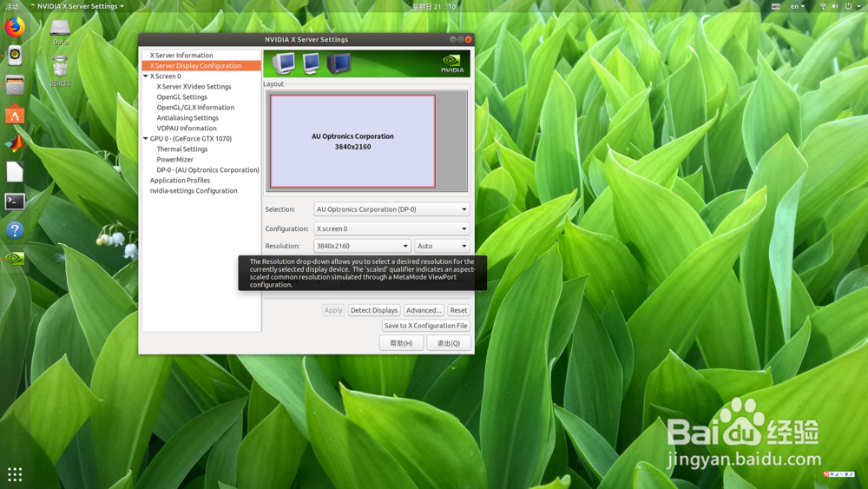Click the dark monitor image in banner
The width and height of the screenshot is (868, 489).
[x=339, y=63]
